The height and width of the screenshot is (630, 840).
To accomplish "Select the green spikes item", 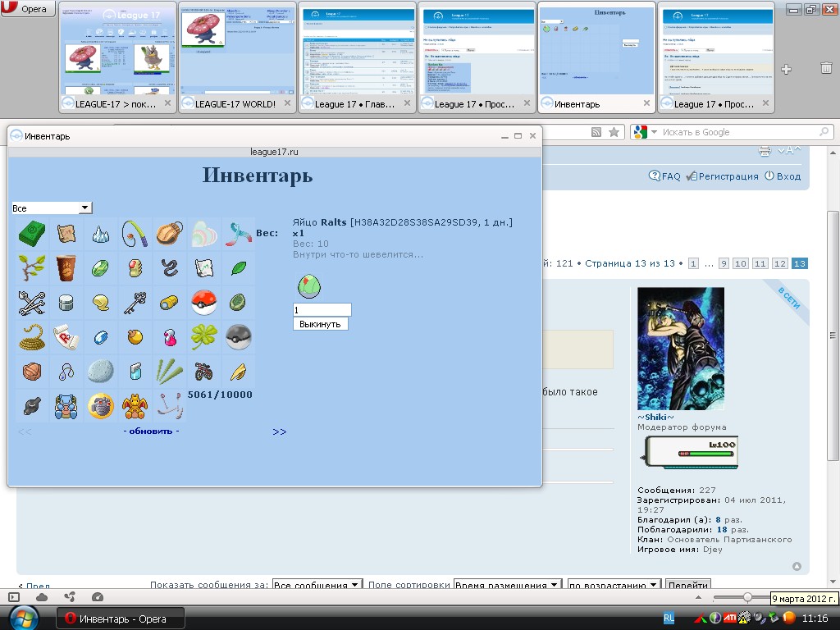I will tap(169, 372).
